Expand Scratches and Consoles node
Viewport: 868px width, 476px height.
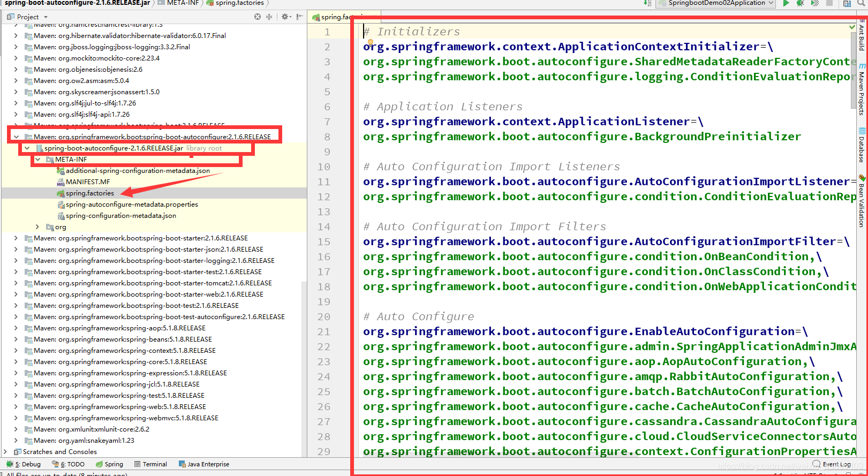click(5, 452)
